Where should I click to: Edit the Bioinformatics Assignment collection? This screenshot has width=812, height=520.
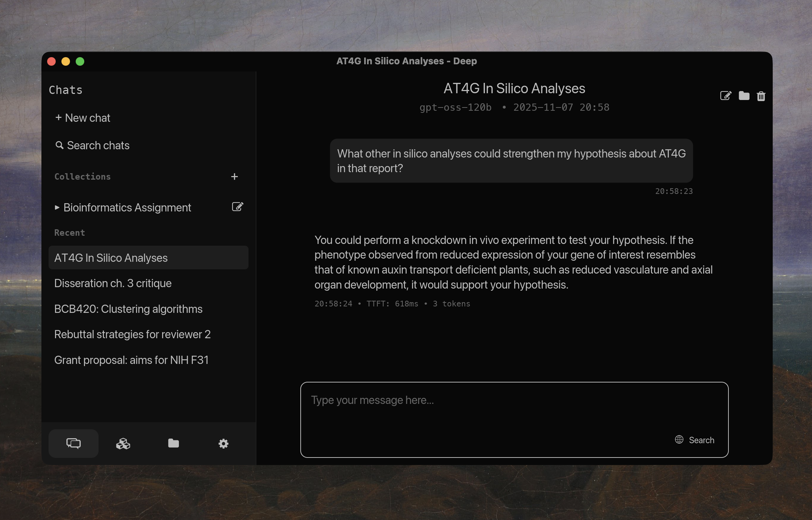pyautogui.click(x=237, y=207)
